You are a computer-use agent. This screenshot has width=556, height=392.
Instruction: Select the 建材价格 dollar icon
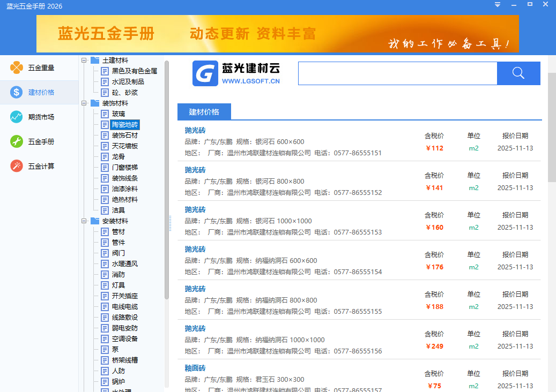coord(17,92)
